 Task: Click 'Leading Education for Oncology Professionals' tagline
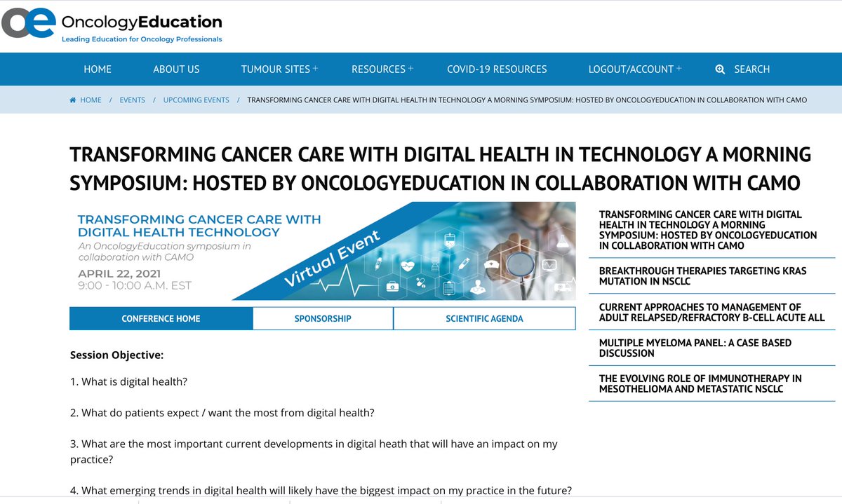pyautogui.click(x=142, y=39)
